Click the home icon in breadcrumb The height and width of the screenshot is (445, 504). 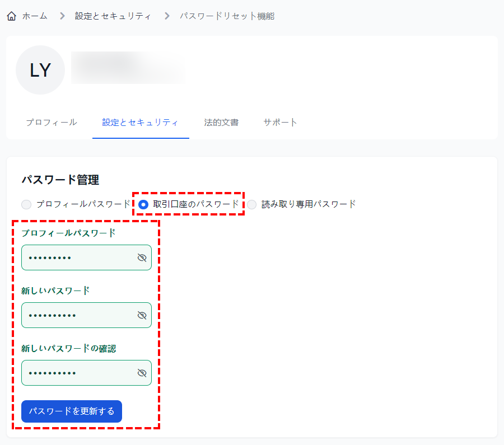(12, 16)
